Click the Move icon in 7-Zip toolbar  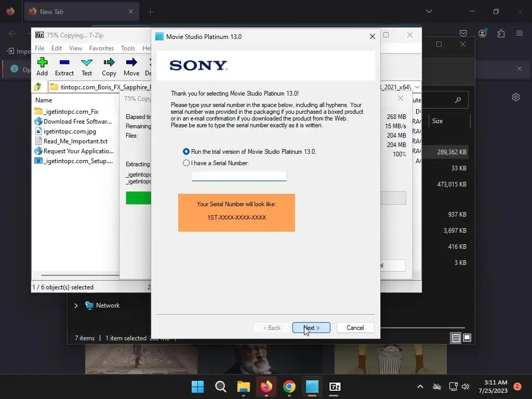point(131,66)
